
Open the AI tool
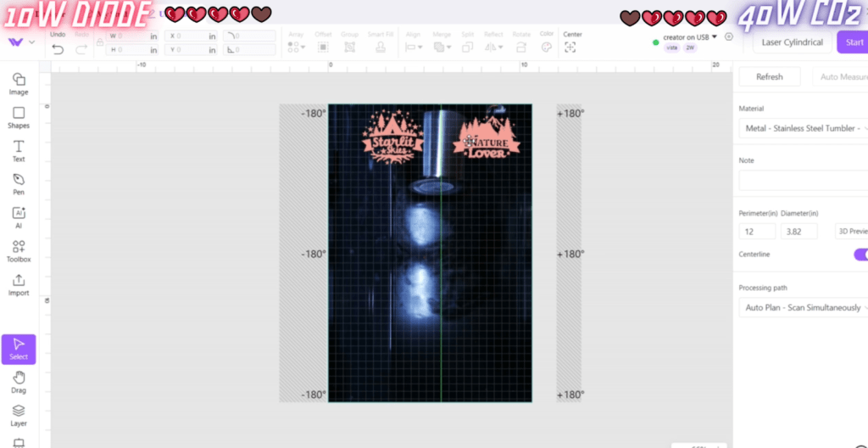(x=19, y=217)
